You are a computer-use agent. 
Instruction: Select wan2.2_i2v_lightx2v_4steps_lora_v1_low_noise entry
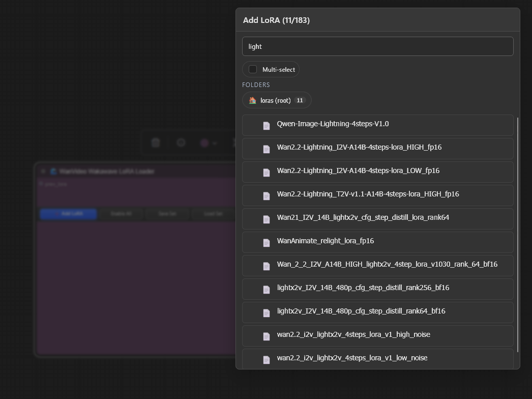tap(377, 359)
